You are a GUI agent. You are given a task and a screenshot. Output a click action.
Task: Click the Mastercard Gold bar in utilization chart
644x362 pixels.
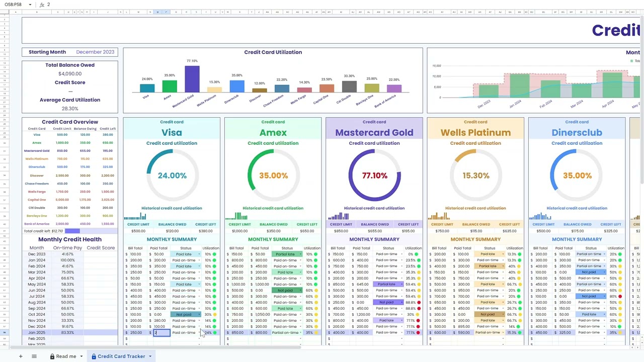192,79
